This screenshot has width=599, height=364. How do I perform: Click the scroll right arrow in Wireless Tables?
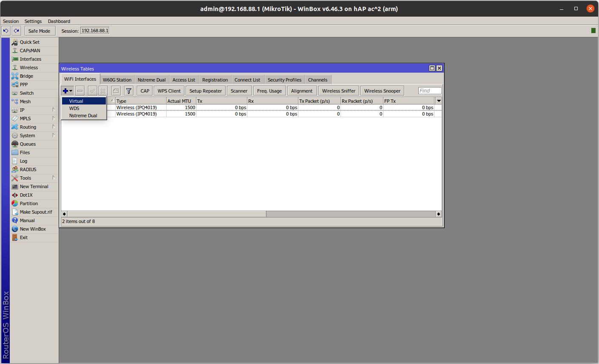point(439,214)
